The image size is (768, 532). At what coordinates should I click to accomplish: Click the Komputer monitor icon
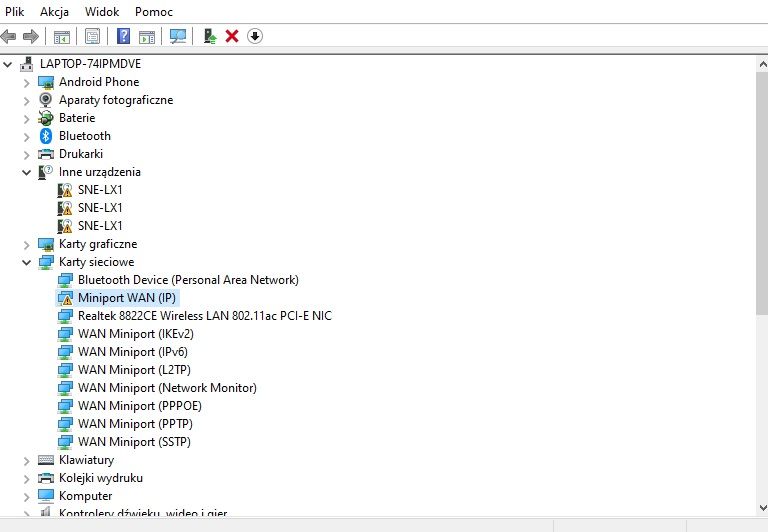point(46,496)
